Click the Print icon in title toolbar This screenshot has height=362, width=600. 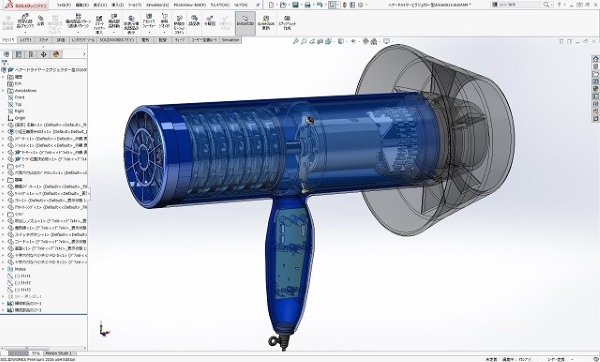tap(307, 5)
